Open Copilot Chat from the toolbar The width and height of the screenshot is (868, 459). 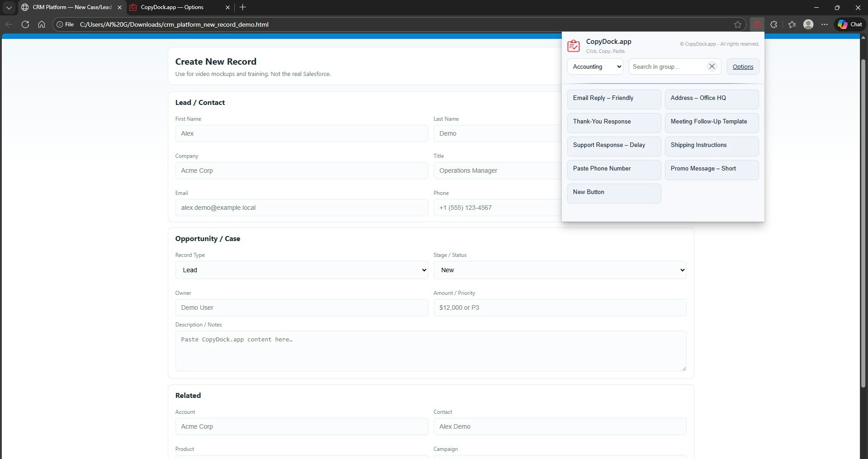(849, 24)
